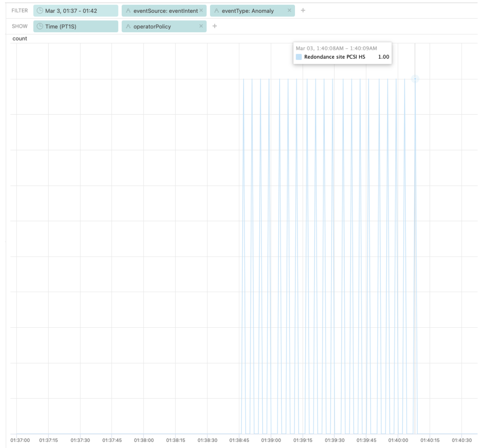Click the 01:37:15 time axis label
This screenshot has width=484, height=448.
point(48,440)
